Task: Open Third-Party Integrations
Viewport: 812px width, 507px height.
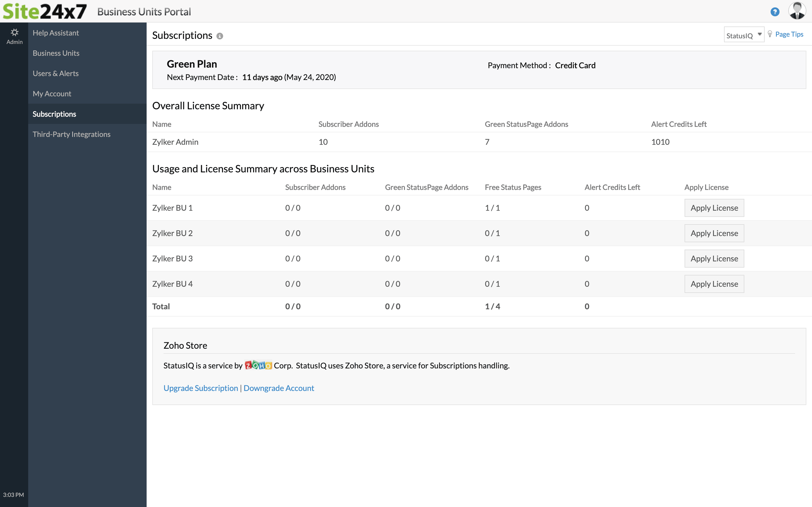Action: point(71,134)
